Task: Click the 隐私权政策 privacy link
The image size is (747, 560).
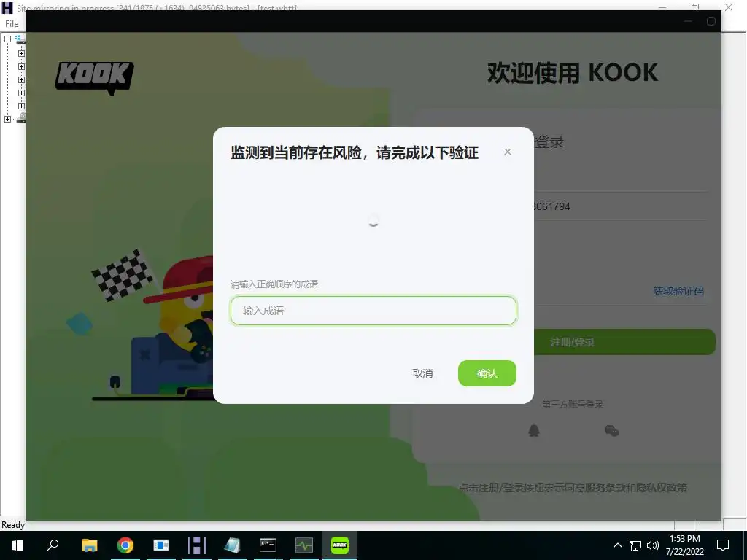Action: tap(662, 488)
